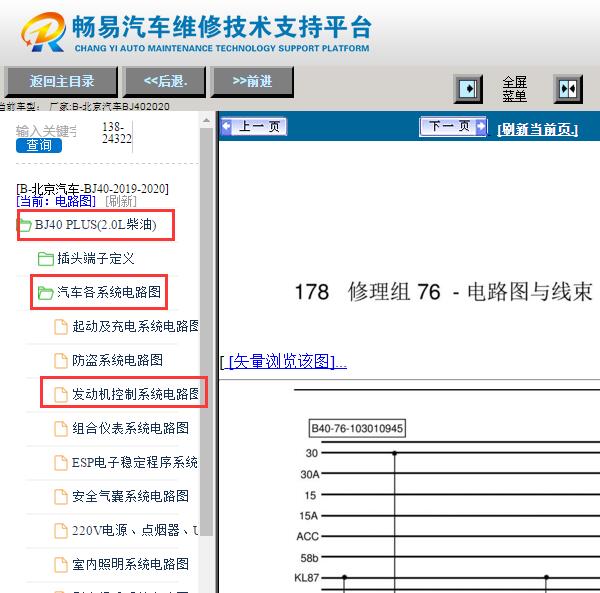This screenshot has width=600, height=593.
Task: Go to next page with 下一页
Action: tap(453, 126)
